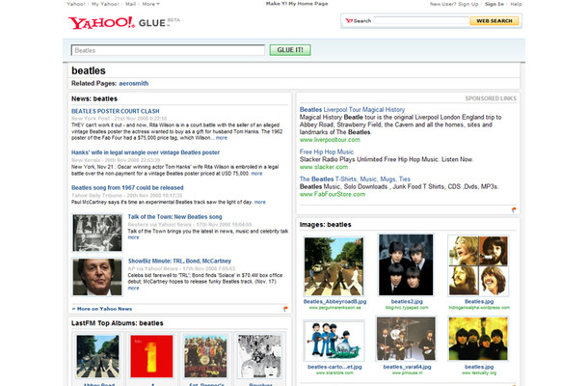Screen dimensions: 588x386
Task: Open Beatles_Abbeyroad8.jpg image thumbnail
Action: click(x=334, y=266)
